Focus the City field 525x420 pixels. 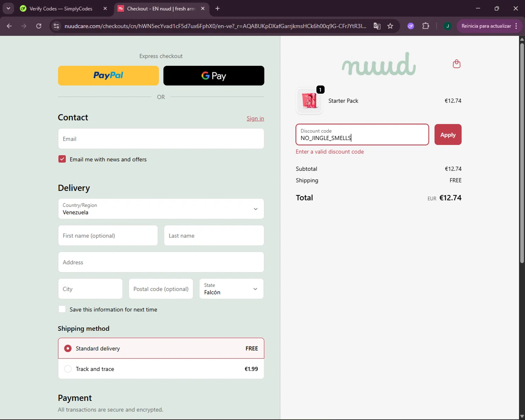90,289
